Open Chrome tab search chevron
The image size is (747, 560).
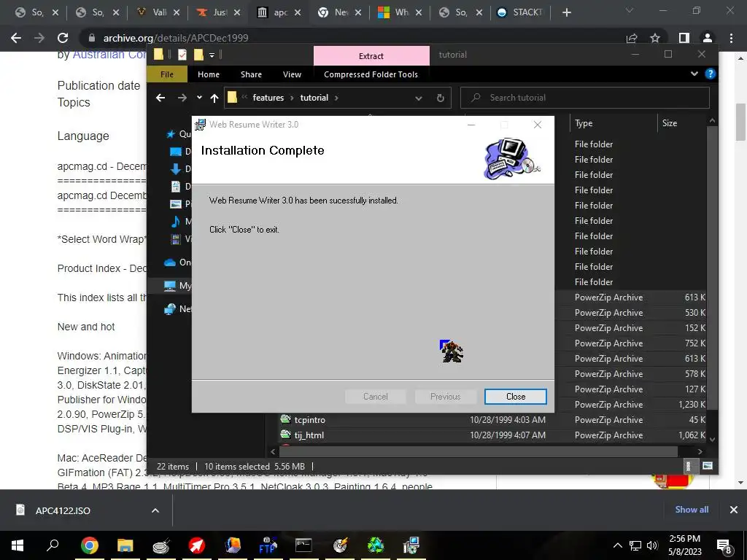click(629, 11)
